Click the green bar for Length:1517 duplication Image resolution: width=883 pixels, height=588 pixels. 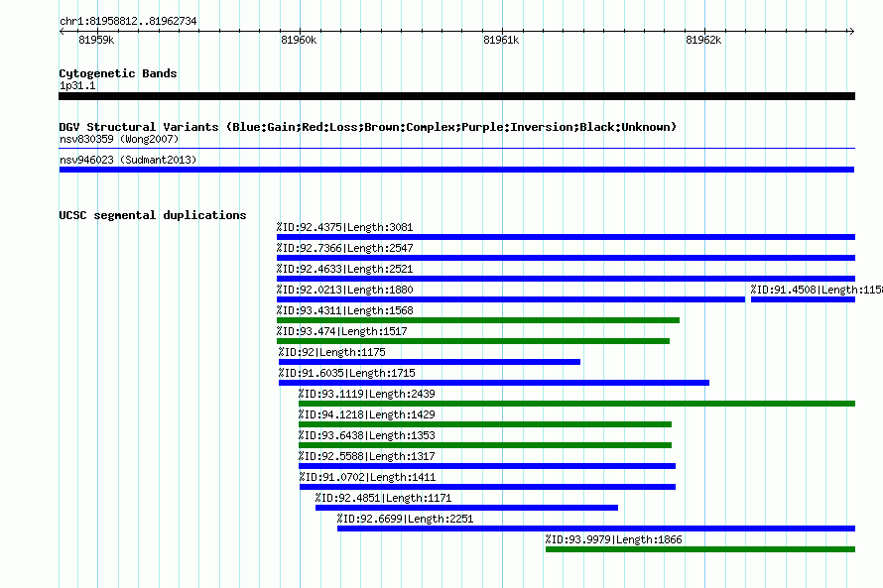coord(473,341)
